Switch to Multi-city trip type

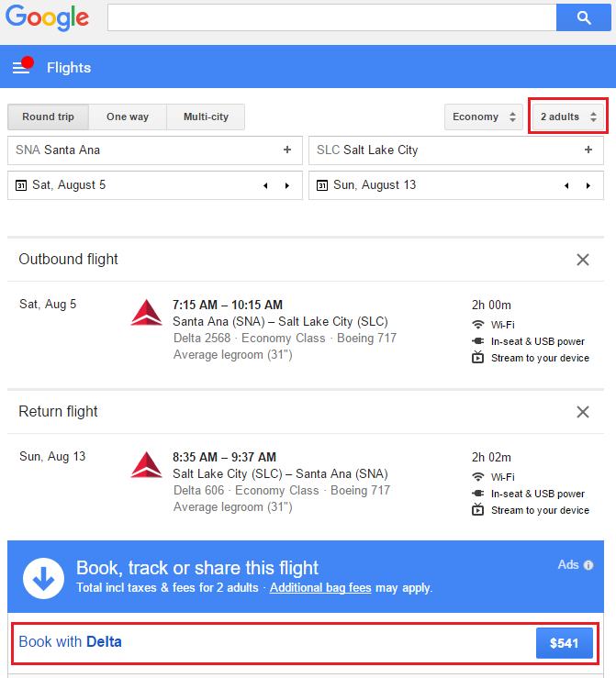(206, 117)
